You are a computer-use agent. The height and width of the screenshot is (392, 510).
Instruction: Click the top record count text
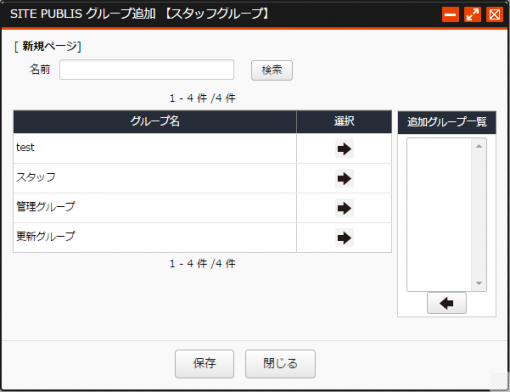click(203, 98)
